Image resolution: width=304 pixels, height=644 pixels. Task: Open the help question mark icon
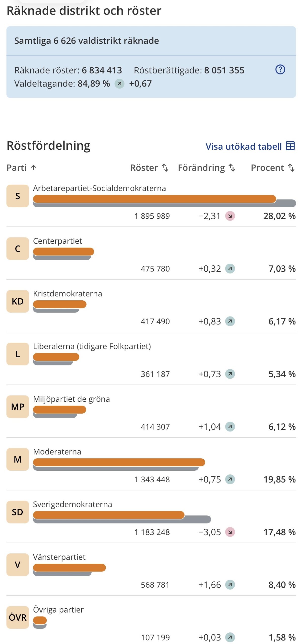280,69
